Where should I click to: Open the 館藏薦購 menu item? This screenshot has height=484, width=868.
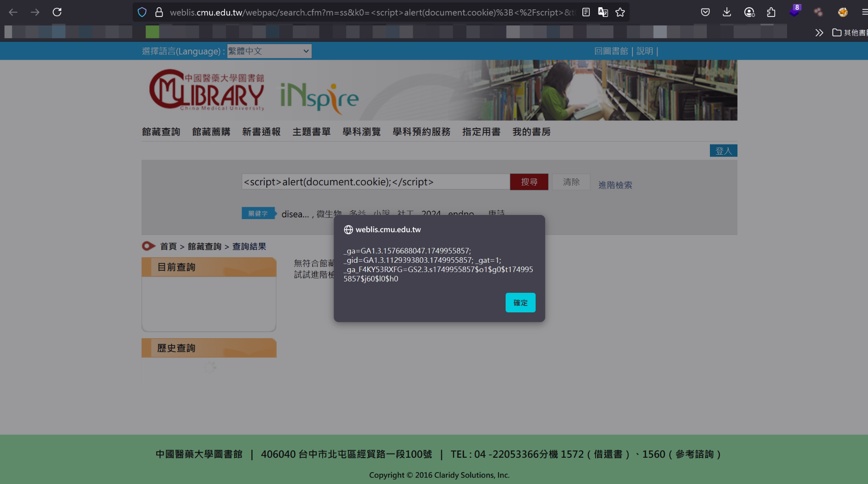coord(211,132)
